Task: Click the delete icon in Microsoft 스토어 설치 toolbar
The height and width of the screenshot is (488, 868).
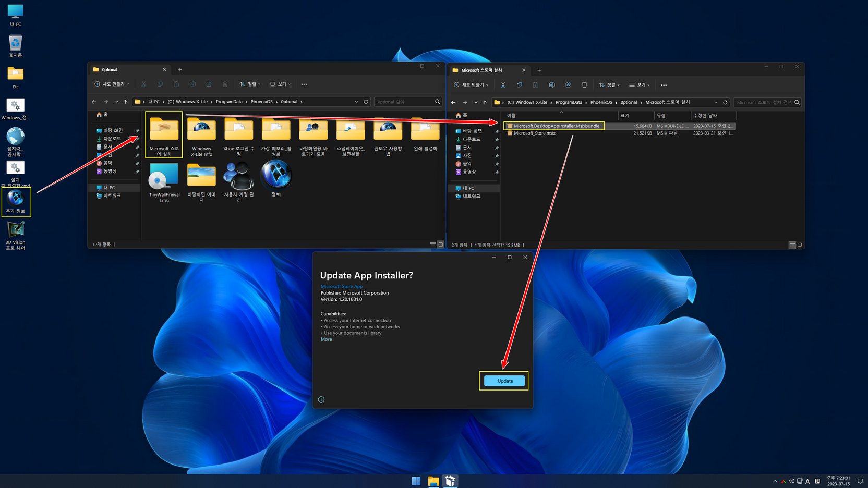Action: (584, 84)
